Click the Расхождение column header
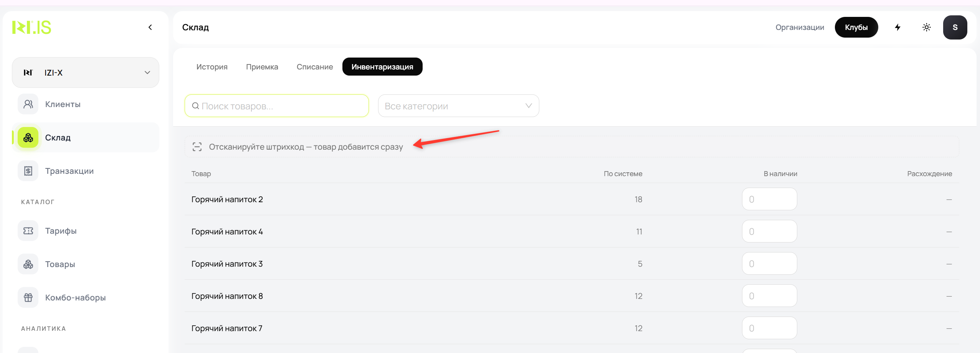Image resolution: width=980 pixels, height=353 pixels. pyautogui.click(x=929, y=174)
